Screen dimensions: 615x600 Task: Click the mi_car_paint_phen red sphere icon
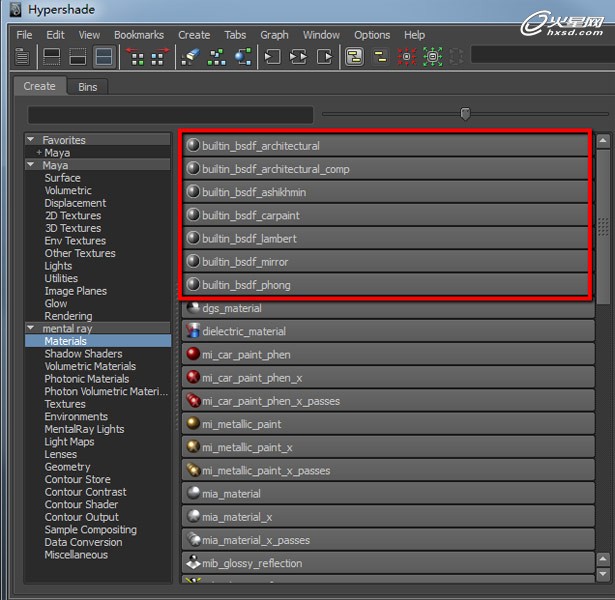tap(193, 354)
